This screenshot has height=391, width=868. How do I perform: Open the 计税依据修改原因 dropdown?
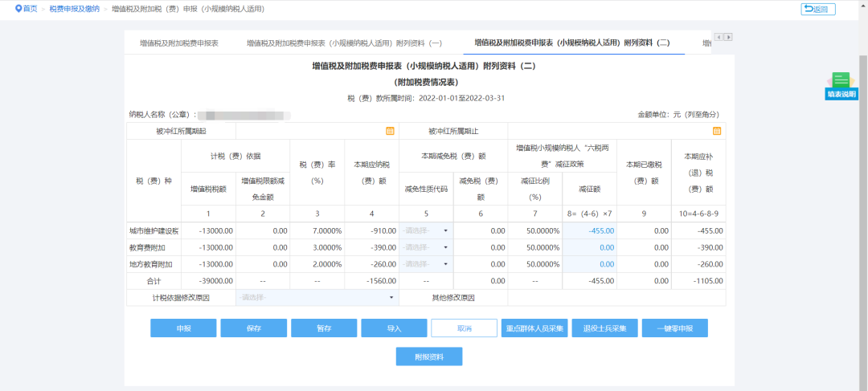coord(317,298)
